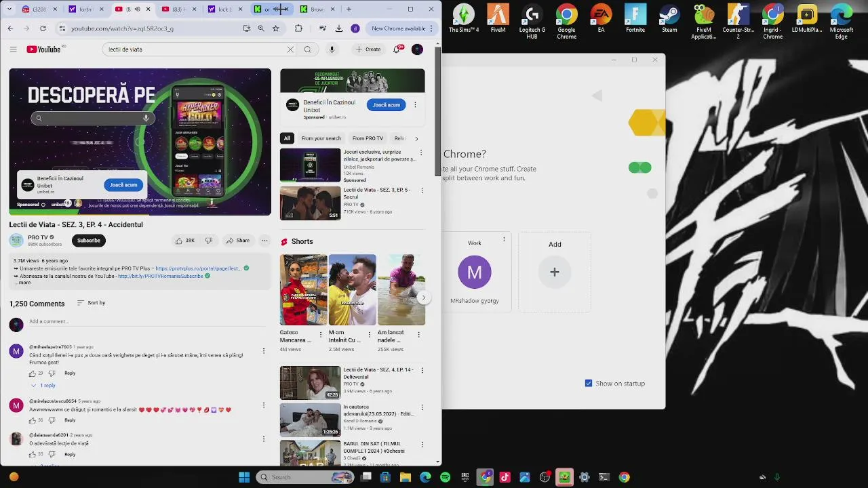Open the YouTube hamburger guide menu
The image size is (868, 488).
[13, 49]
